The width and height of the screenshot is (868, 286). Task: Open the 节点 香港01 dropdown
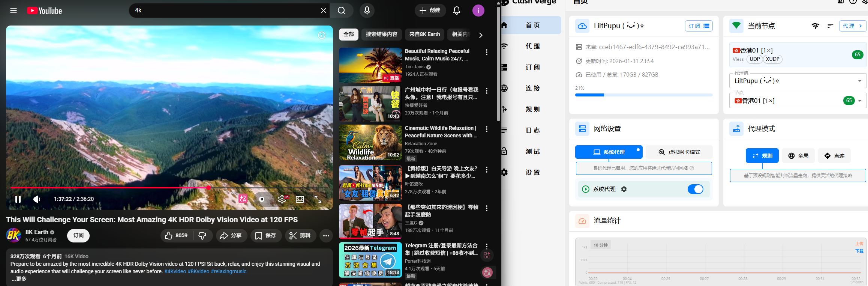859,101
